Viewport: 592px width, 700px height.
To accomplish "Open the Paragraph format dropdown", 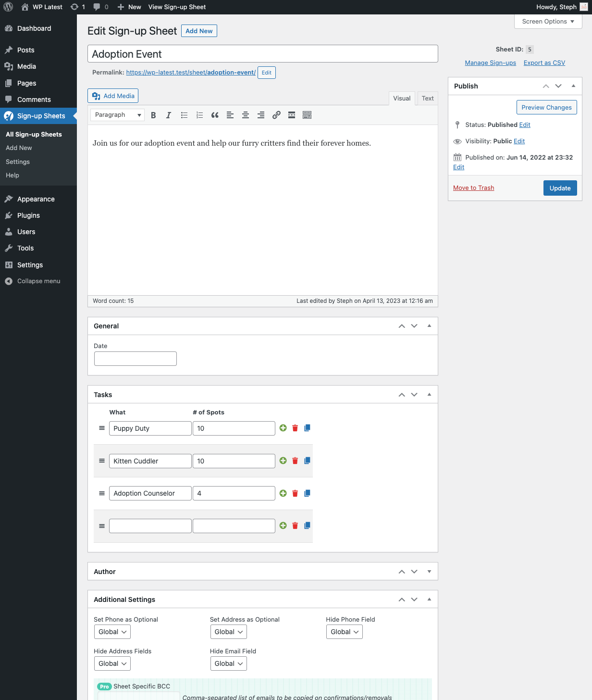I will pyautogui.click(x=117, y=115).
